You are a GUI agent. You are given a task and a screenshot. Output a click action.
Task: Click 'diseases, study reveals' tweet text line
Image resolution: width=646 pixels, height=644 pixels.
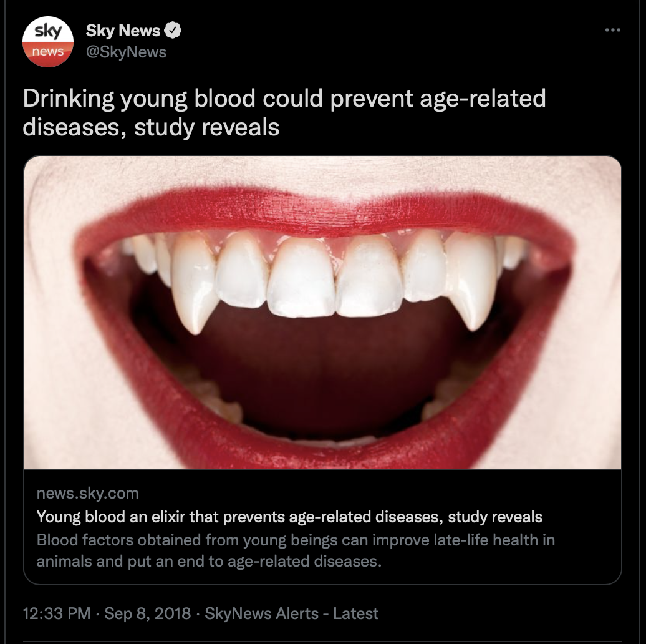coord(151,127)
